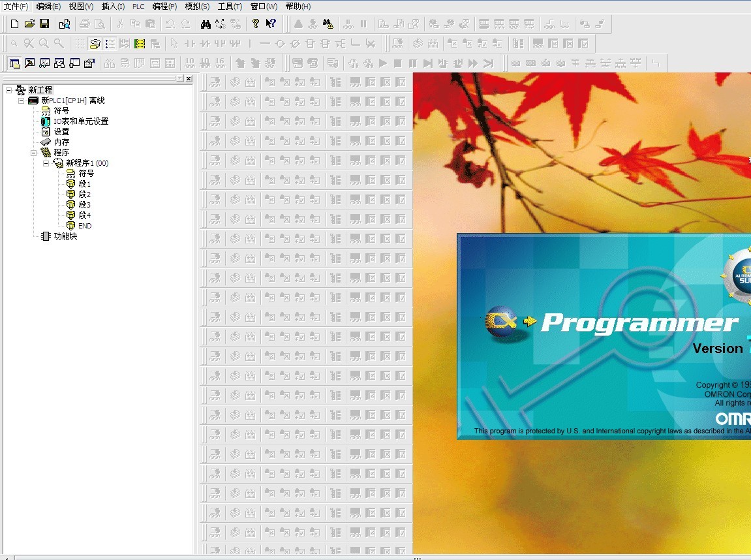The width and height of the screenshot is (751, 560).
Task: Collapse the 程序 tree branch
Action: [x=34, y=153]
